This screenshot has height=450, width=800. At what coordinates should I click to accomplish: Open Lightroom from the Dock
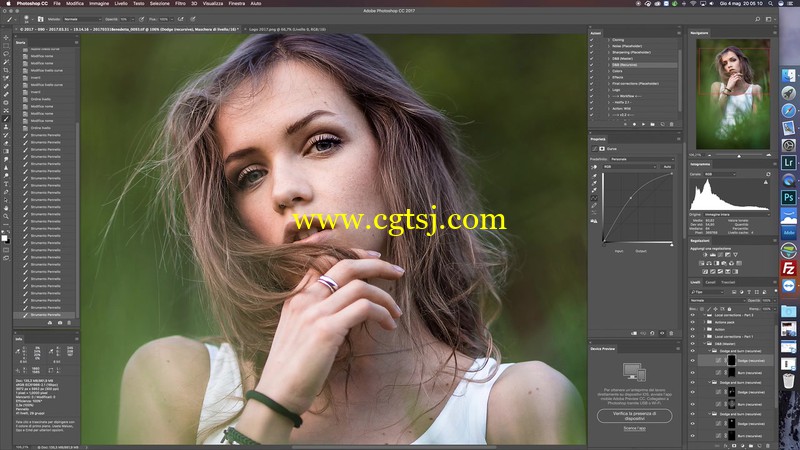788,162
